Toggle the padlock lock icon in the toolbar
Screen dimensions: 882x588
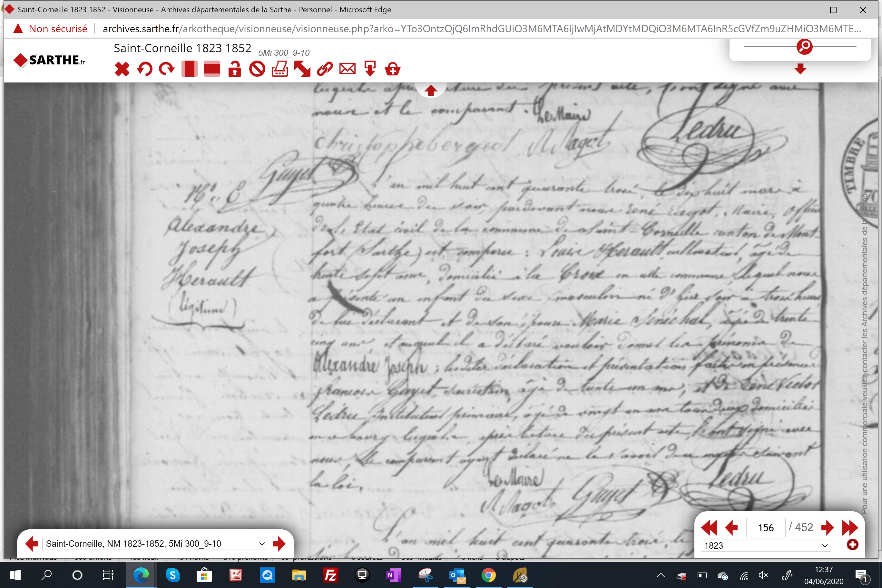click(x=235, y=69)
